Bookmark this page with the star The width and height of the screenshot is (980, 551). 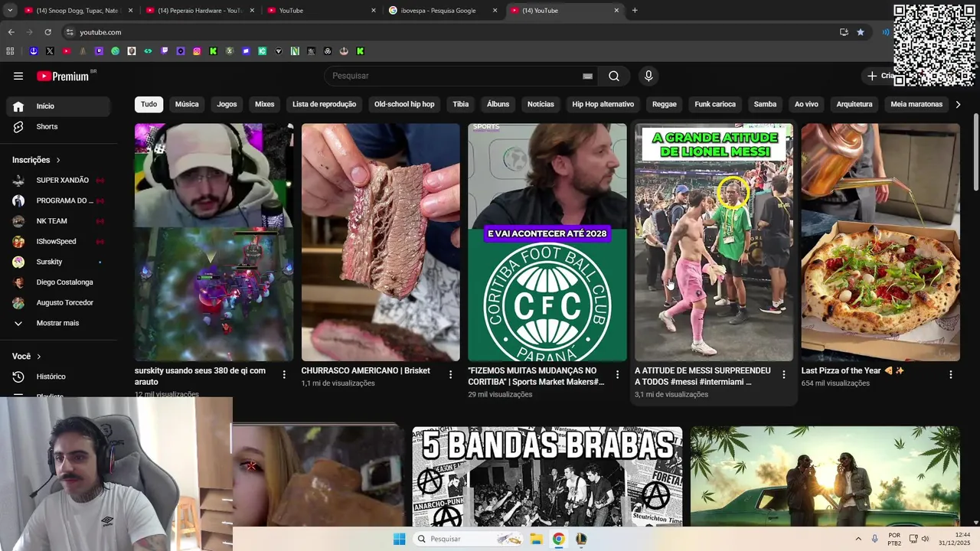click(x=861, y=32)
